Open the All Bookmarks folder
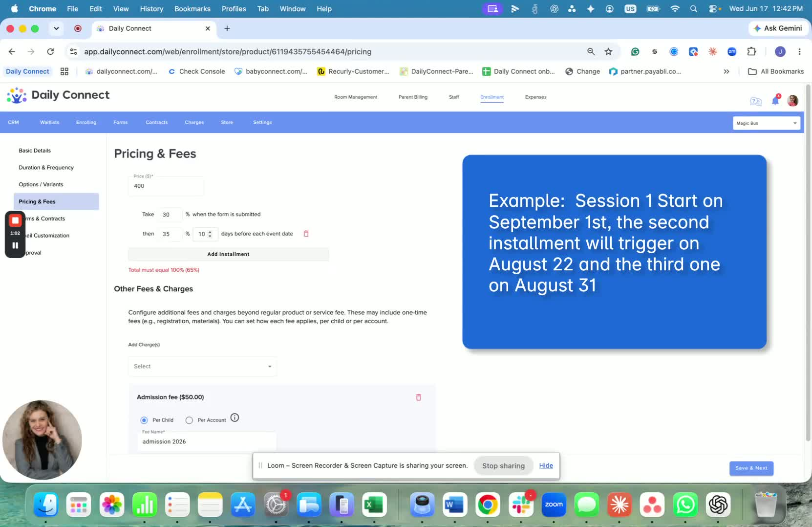 tap(776, 71)
